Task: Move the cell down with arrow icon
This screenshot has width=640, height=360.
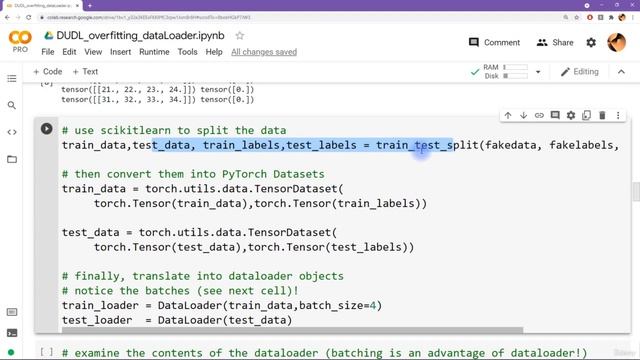Action: point(523,116)
